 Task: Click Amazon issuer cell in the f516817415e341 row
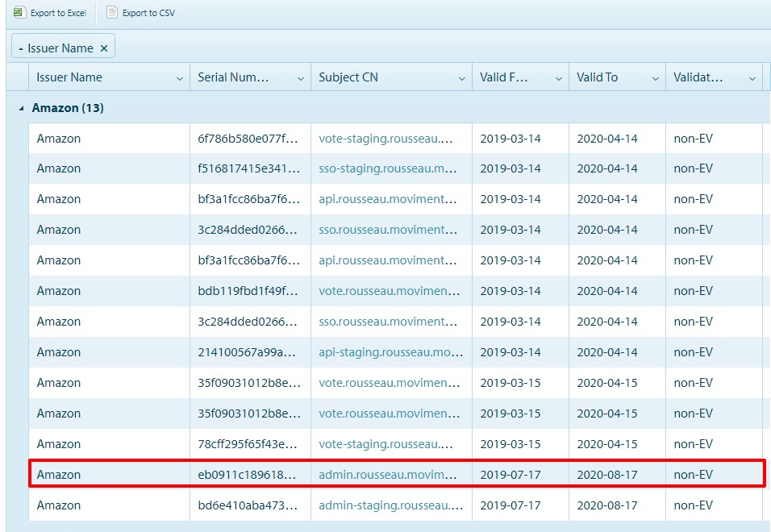(x=59, y=168)
